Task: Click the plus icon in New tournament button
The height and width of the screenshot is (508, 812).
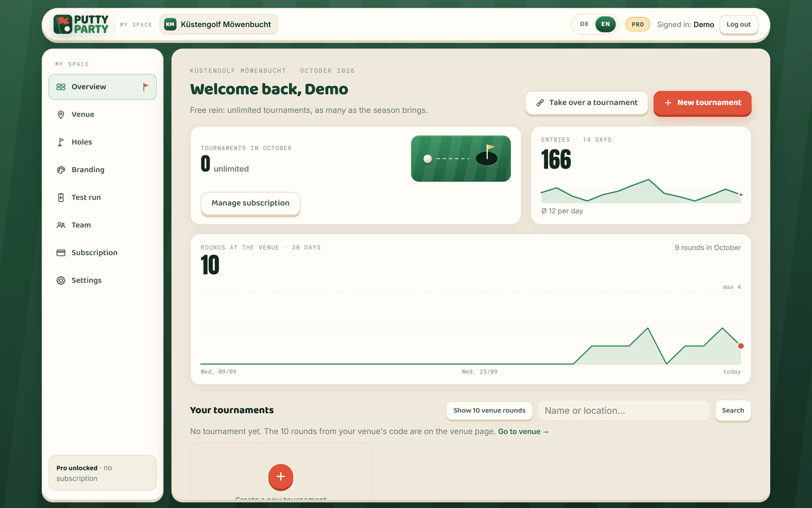Action: click(x=668, y=103)
